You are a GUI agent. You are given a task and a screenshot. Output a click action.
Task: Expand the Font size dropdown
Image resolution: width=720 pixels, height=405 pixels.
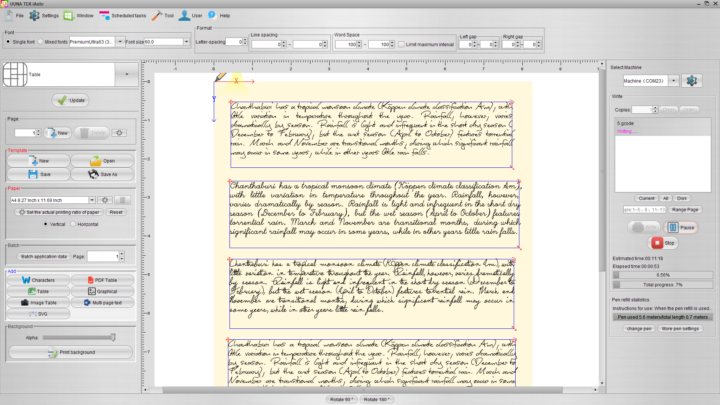click(x=186, y=42)
